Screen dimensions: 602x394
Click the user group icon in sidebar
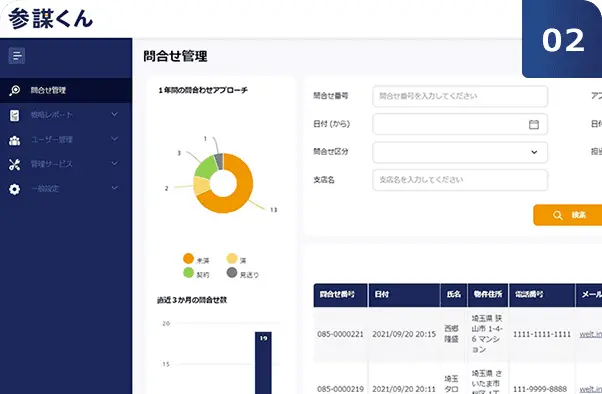15,140
